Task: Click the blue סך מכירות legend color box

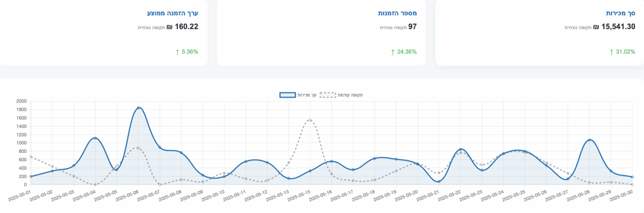Action: [x=288, y=95]
